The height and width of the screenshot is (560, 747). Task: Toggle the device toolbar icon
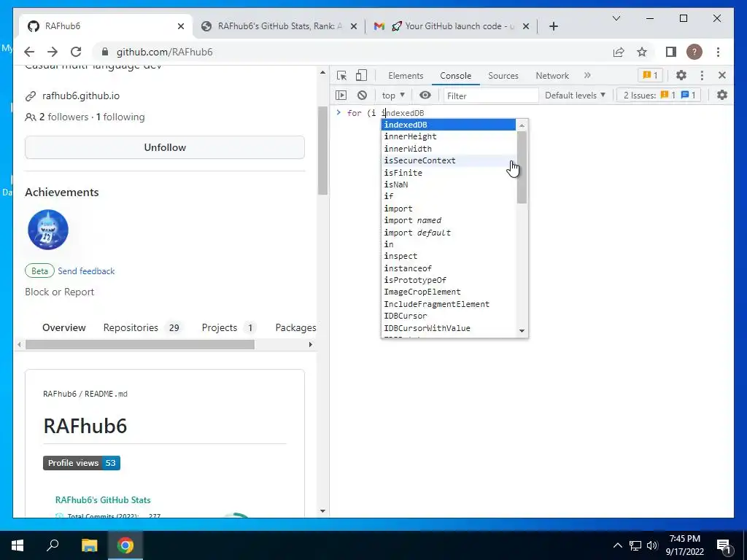[362, 75]
